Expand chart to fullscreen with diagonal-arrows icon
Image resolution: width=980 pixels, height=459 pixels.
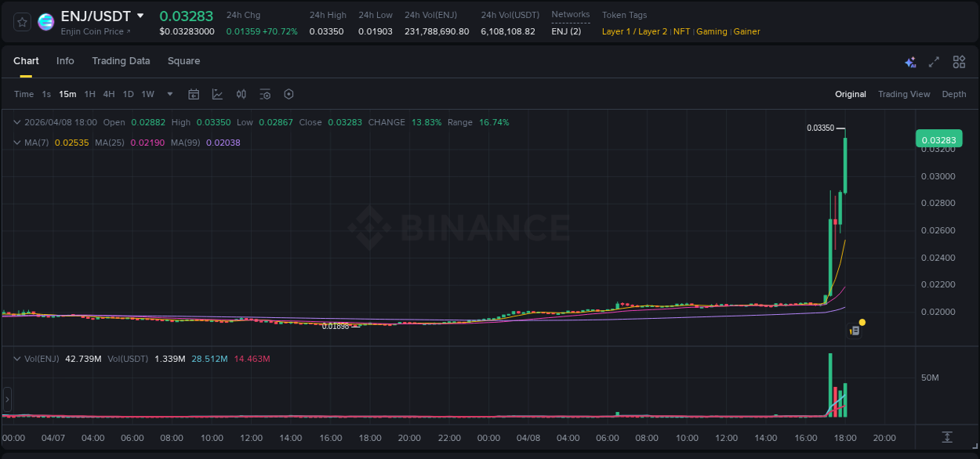pos(935,61)
